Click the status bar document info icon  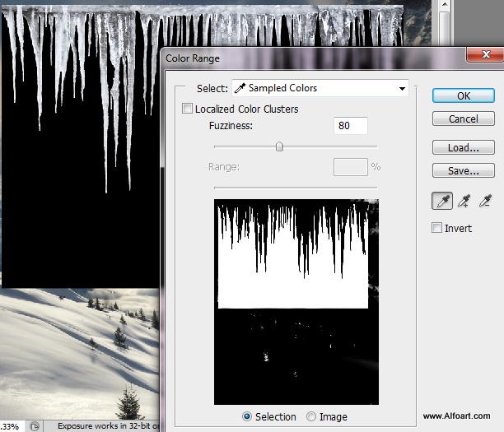pos(35,426)
